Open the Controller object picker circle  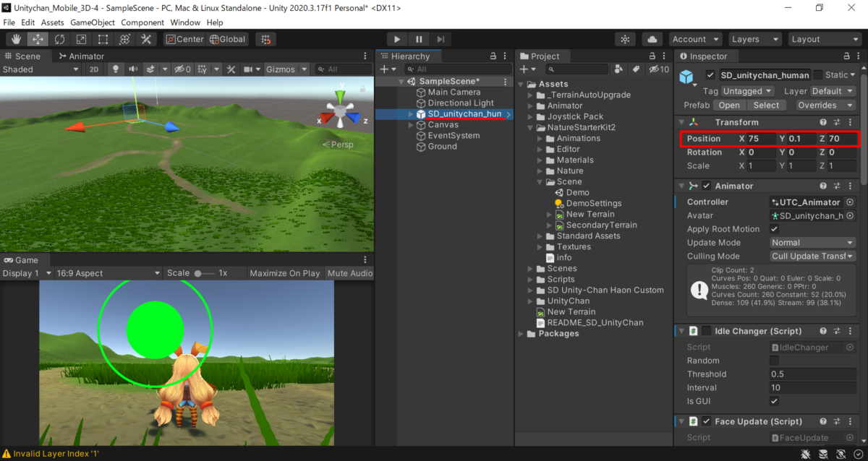click(x=850, y=202)
